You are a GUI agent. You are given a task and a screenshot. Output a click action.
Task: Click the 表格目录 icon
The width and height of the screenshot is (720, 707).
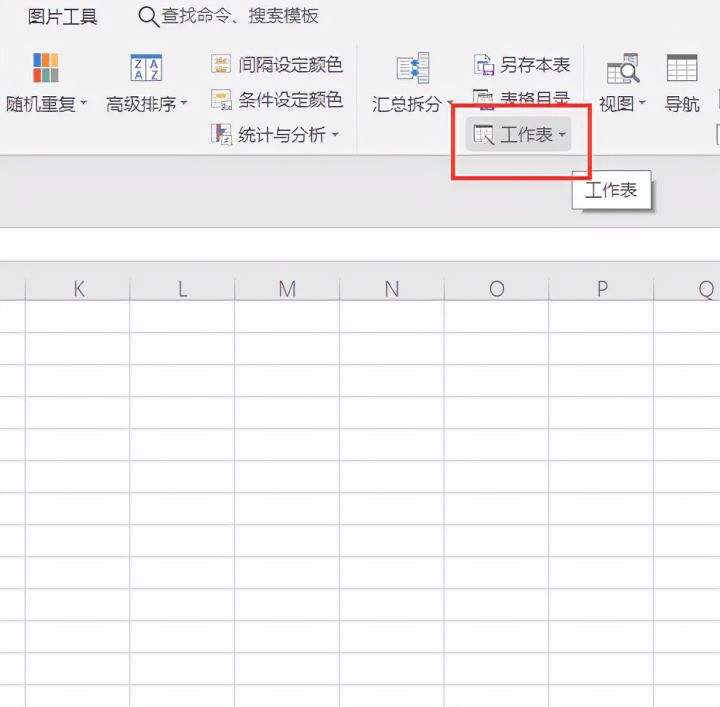[x=484, y=99]
